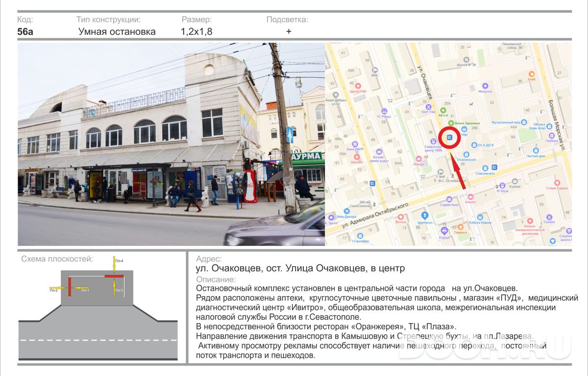
Task: Click the orange Тарелка cafe icon
Action: (x=460, y=227)
